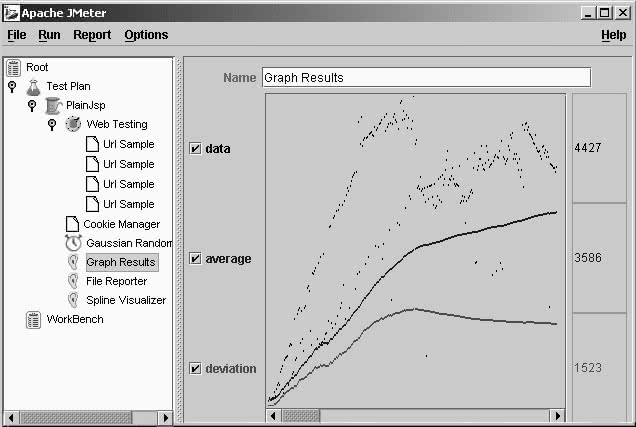Screen dimensions: 636x427
Task: Uncheck the deviation checkbox
Action: pyautogui.click(x=195, y=368)
